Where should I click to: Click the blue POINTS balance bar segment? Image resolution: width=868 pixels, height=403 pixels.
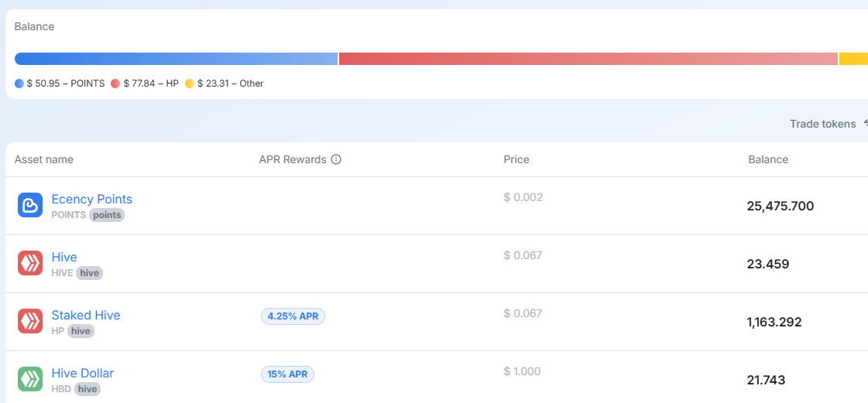[176, 59]
